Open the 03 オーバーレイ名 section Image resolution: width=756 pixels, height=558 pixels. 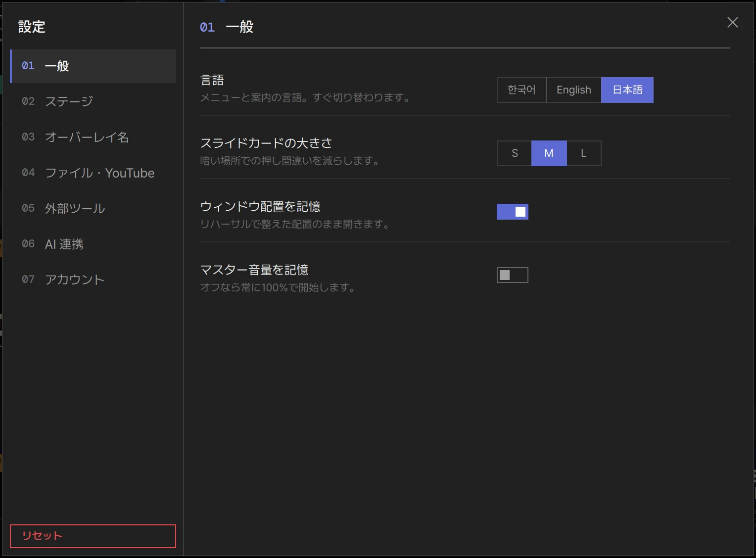[x=93, y=137]
